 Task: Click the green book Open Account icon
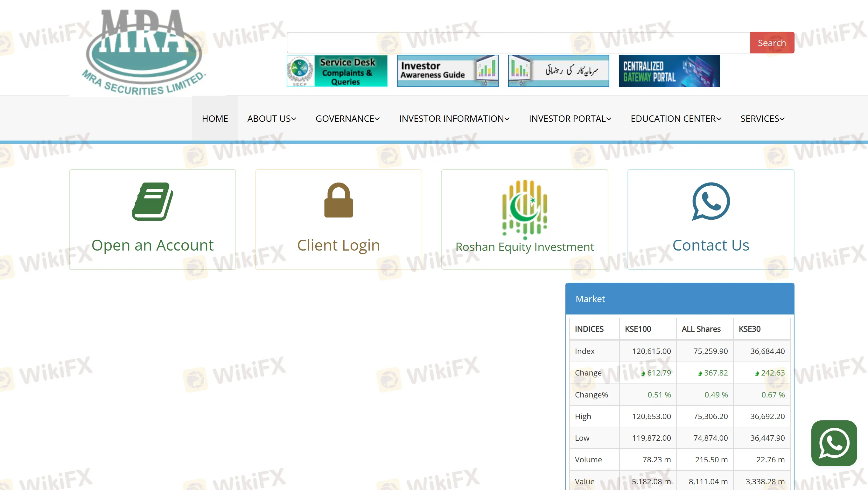tap(153, 201)
